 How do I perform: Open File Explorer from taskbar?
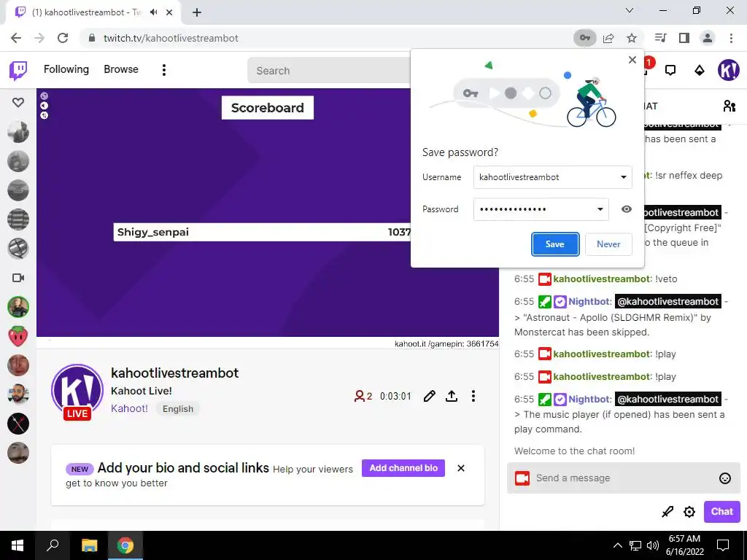click(x=89, y=545)
